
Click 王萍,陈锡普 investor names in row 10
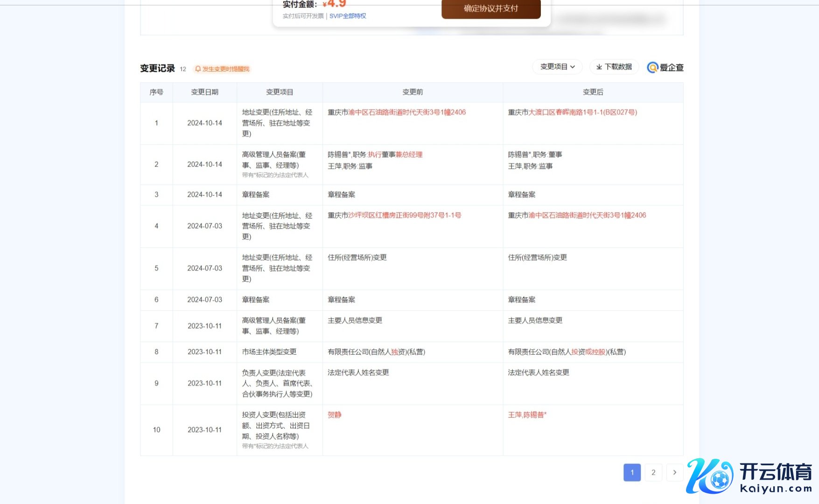coord(527,415)
